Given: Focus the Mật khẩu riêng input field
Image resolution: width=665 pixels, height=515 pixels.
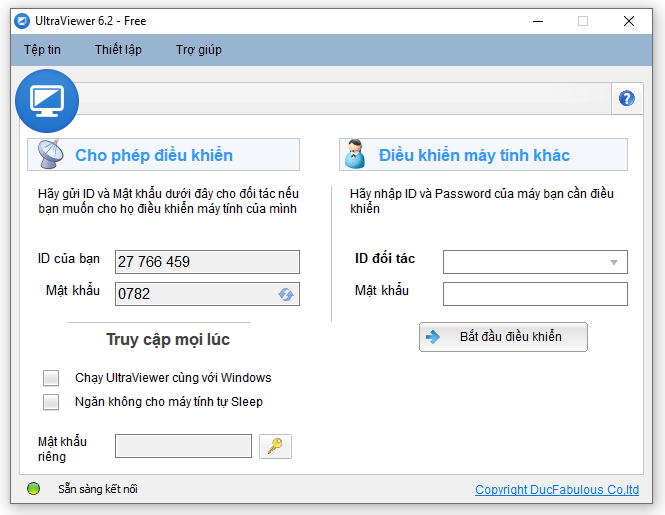Looking at the screenshot, I should pos(183,446).
